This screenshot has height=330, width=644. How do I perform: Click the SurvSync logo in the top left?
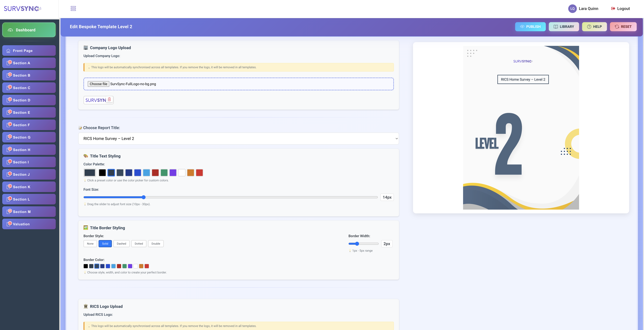click(x=22, y=8)
